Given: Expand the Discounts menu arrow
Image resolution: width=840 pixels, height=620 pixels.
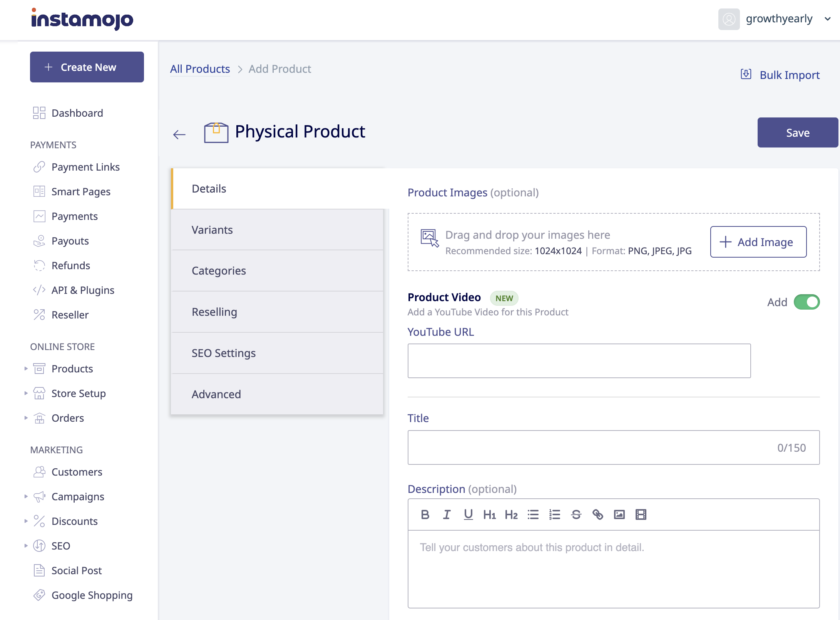Looking at the screenshot, I should click(26, 521).
